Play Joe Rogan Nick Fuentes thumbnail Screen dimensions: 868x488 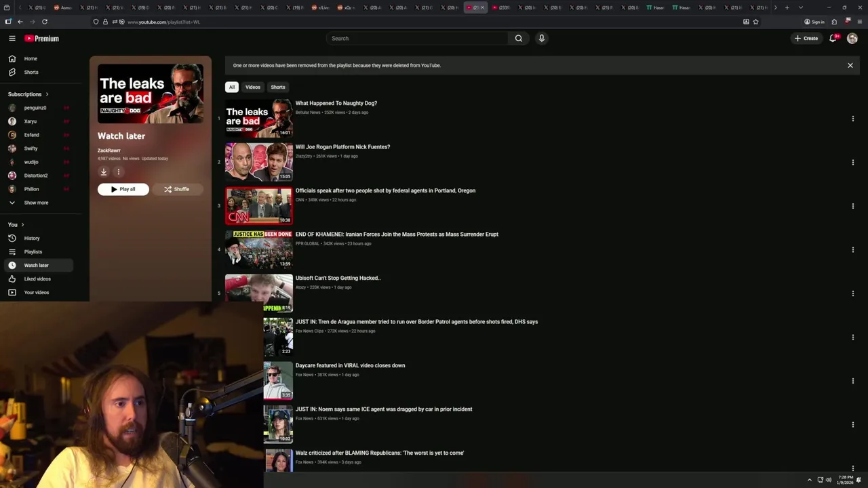click(259, 162)
